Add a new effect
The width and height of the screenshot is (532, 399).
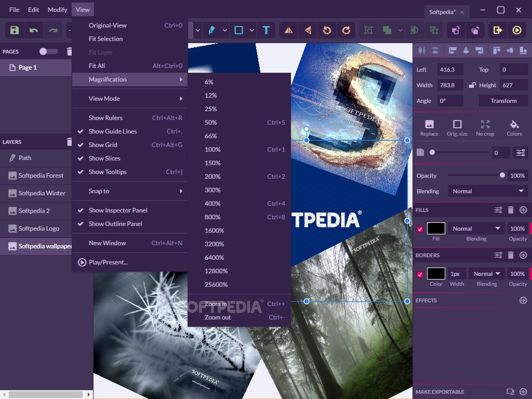pos(523,300)
